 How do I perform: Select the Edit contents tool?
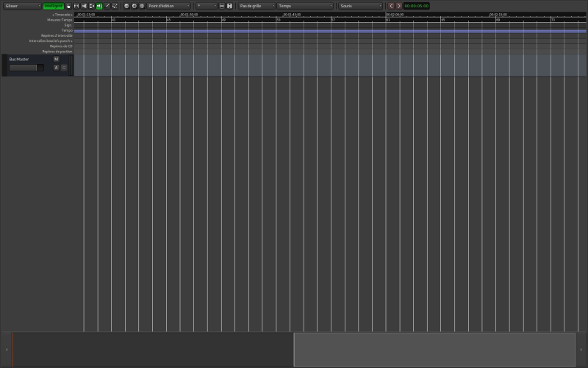click(x=115, y=6)
